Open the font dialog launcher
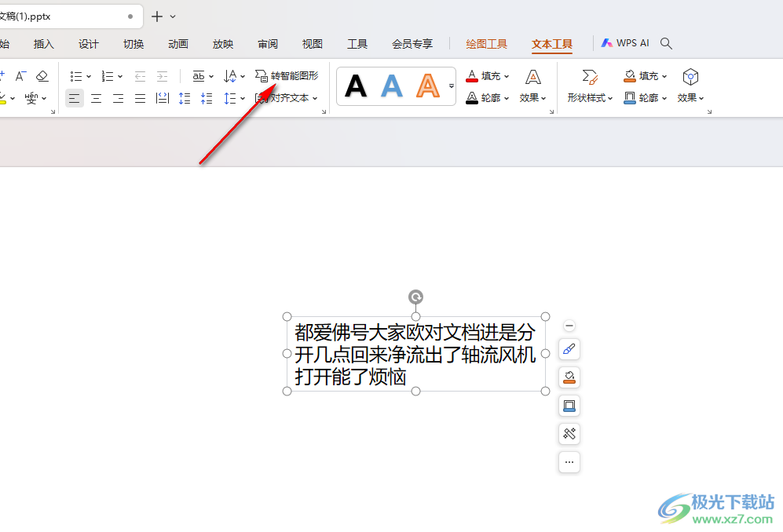The height and width of the screenshot is (532, 783). coord(53,111)
